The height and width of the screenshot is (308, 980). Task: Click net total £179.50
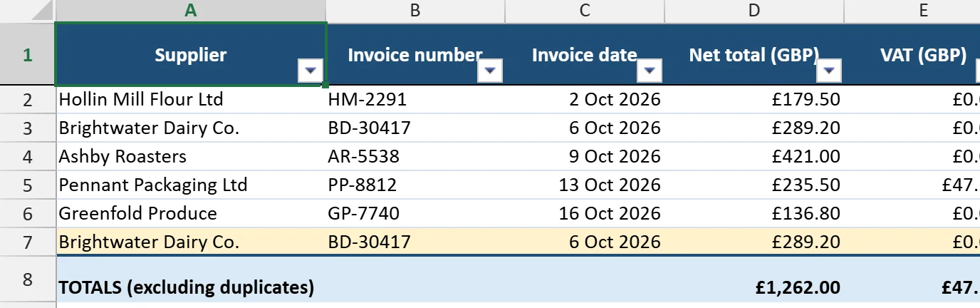point(755,99)
